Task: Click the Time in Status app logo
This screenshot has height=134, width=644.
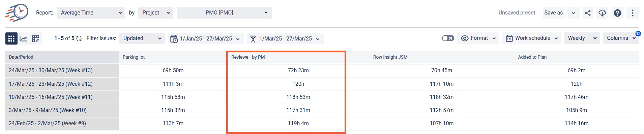Action: (x=17, y=13)
